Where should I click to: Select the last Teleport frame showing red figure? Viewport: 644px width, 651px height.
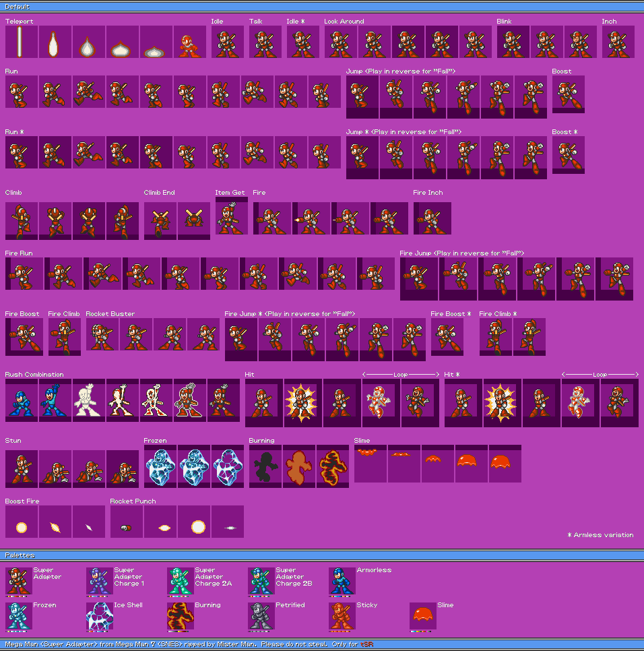(x=190, y=42)
